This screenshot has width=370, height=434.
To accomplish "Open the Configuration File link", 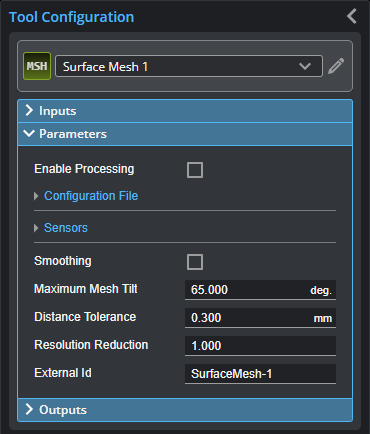I will (91, 196).
